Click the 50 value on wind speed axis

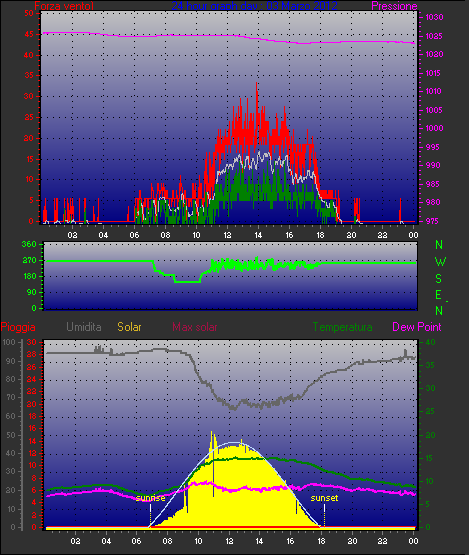29,13
